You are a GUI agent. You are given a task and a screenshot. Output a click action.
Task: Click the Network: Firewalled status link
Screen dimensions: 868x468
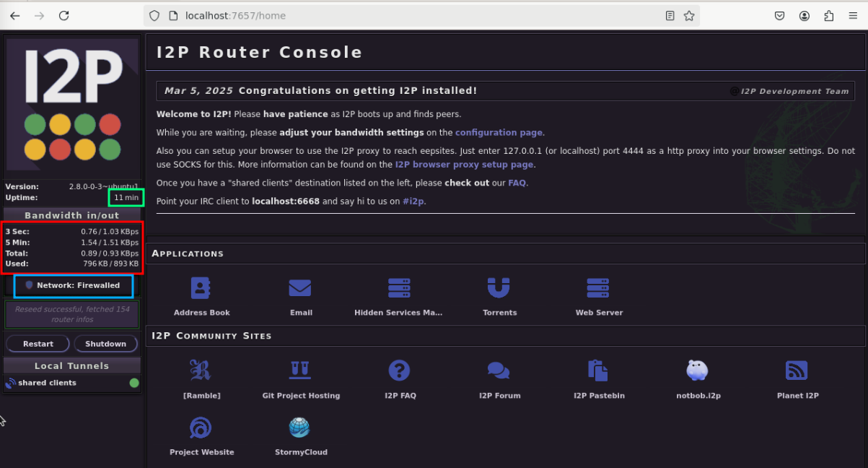coord(79,285)
